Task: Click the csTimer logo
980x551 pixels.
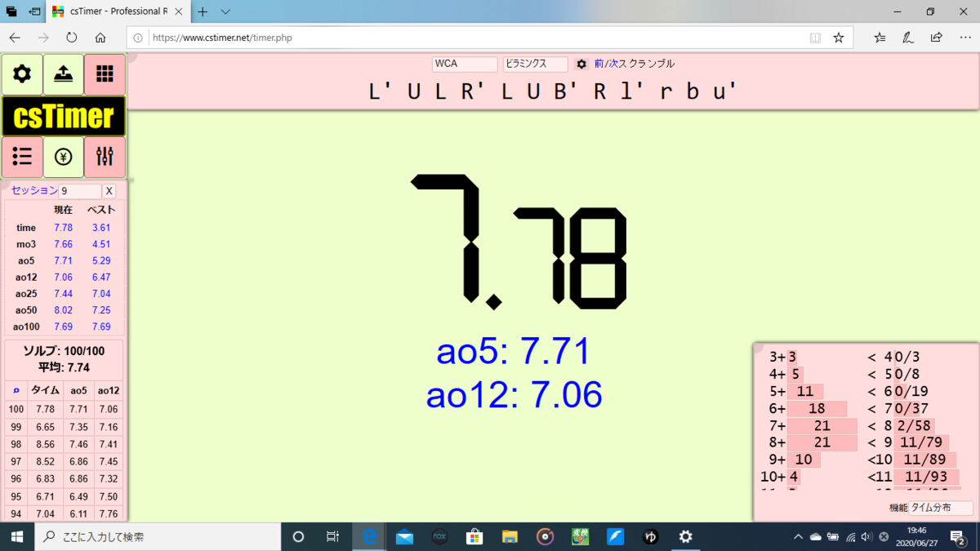Action: point(64,116)
